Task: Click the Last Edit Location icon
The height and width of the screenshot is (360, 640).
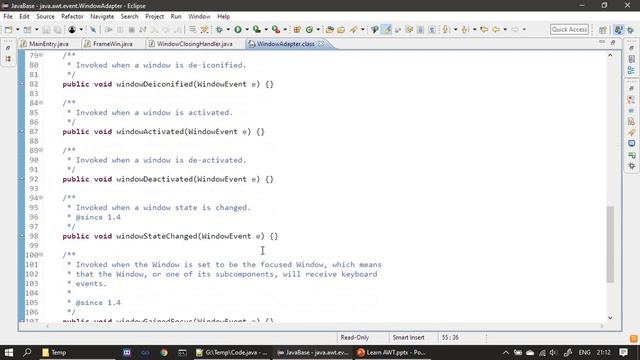Action: (484, 29)
